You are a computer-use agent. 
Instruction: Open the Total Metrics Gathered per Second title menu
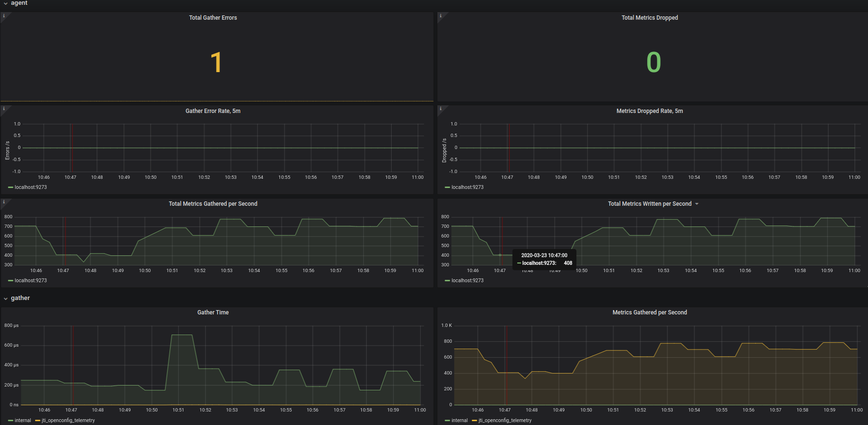point(213,204)
